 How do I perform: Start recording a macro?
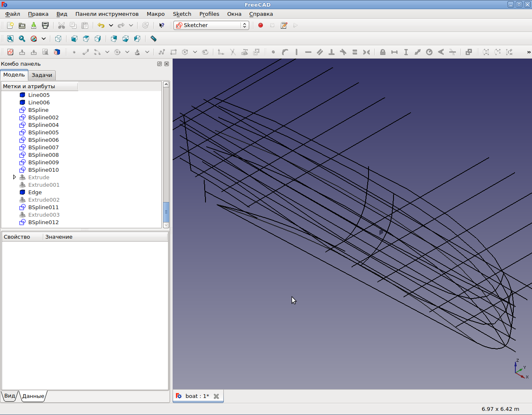pyautogui.click(x=261, y=25)
